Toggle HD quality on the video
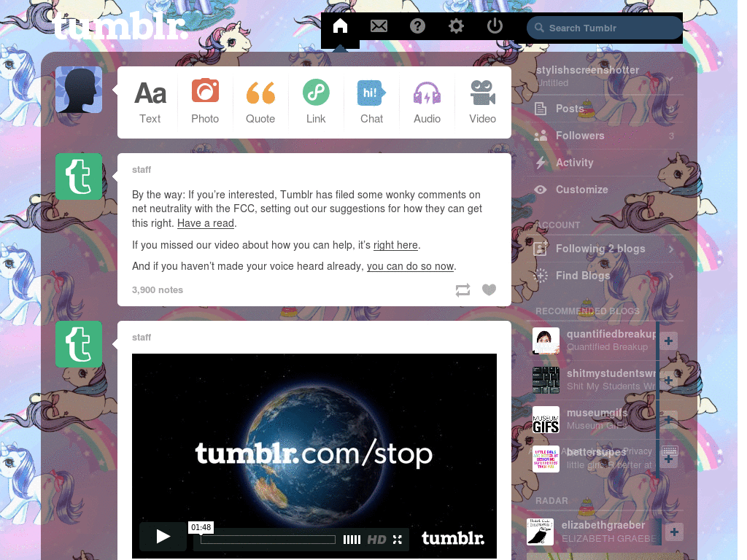 pos(376,540)
